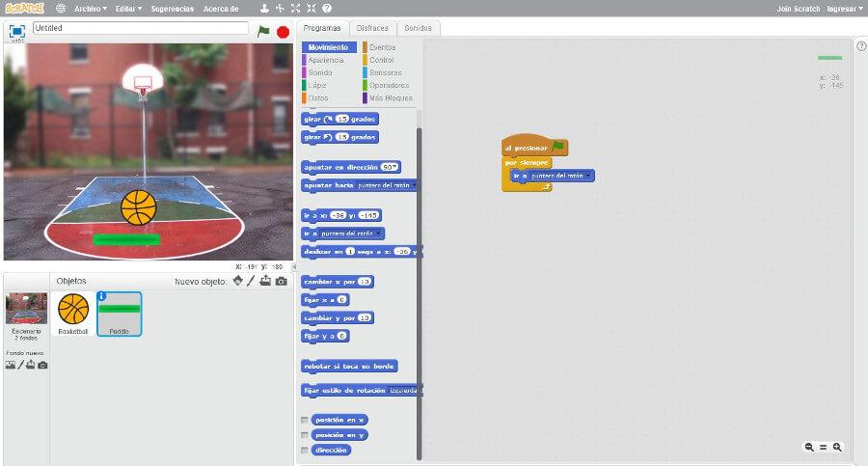This screenshot has height=466, width=868.
Task: Enable 'dirección' stage monitor checkbox
Action: (x=305, y=450)
